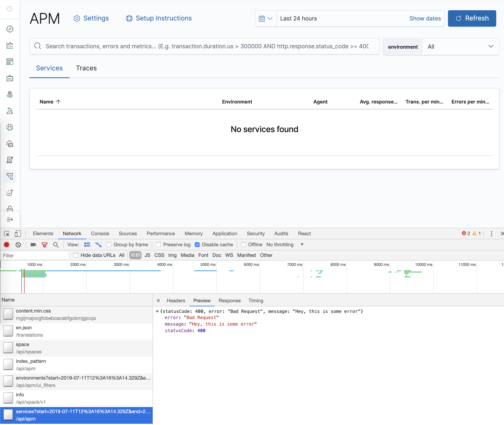
Task: Open network search magnifier icon
Action: [56, 245]
